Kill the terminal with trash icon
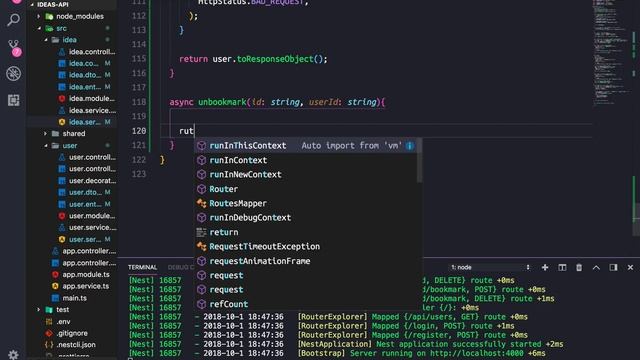 click(x=579, y=267)
